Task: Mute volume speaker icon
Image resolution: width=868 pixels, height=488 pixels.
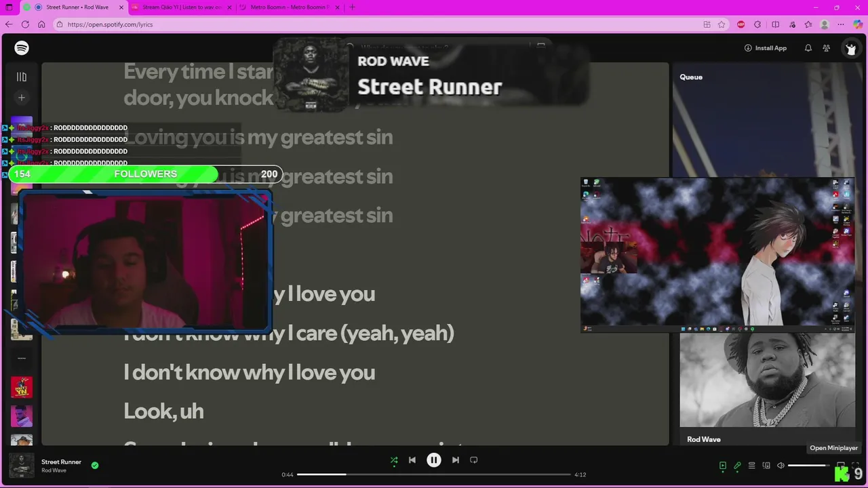Action: 781,466
